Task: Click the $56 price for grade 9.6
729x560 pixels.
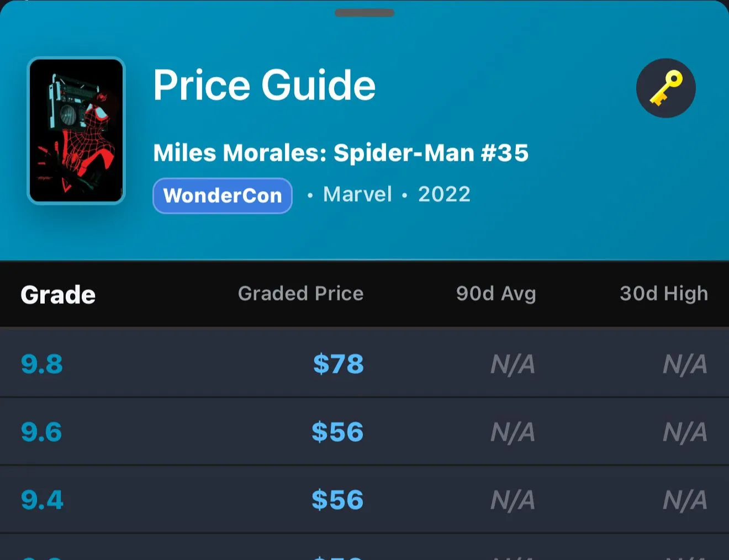Action: (337, 432)
